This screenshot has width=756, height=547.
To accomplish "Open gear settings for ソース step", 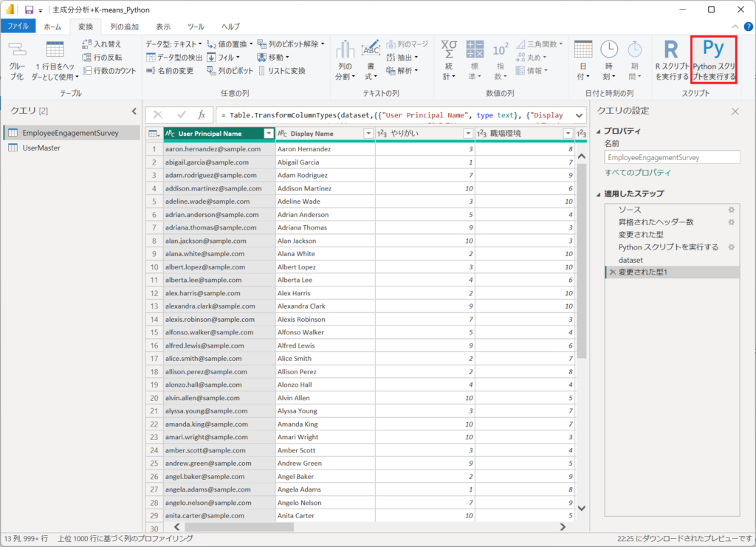I will (x=732, y=210).
